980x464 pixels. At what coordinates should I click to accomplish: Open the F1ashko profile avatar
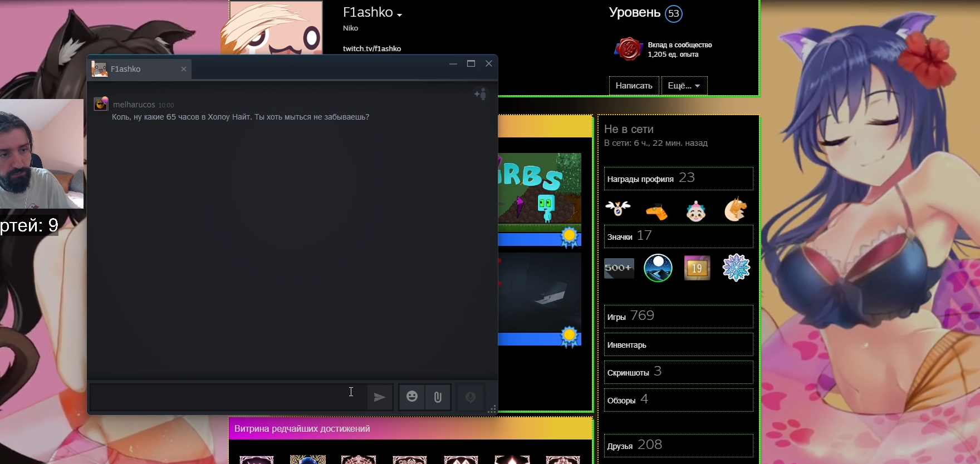click(x=276, y=27)
